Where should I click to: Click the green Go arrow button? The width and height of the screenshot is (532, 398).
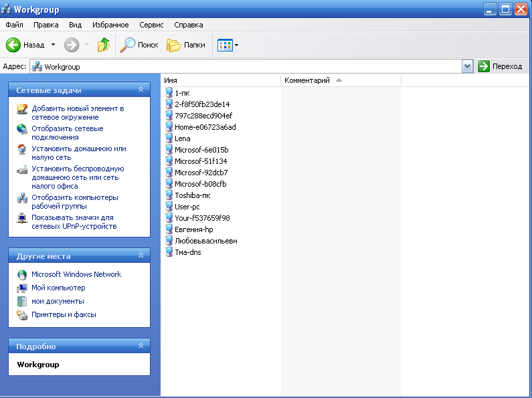point(484,66)
